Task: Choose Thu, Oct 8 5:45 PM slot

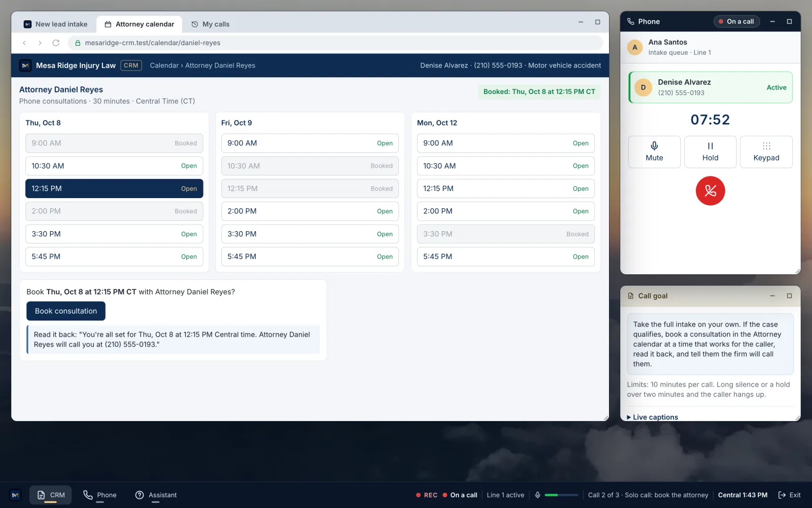Action: [114, 257]
